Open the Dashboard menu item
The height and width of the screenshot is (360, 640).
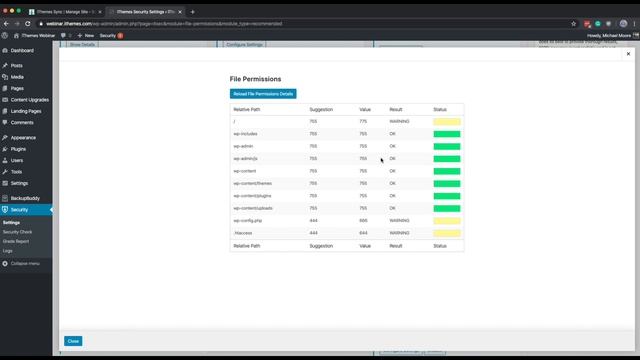(x=22, y=51)
